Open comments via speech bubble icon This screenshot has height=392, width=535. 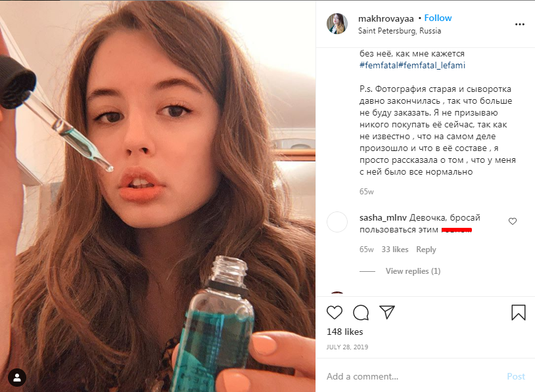click(361, 313)
